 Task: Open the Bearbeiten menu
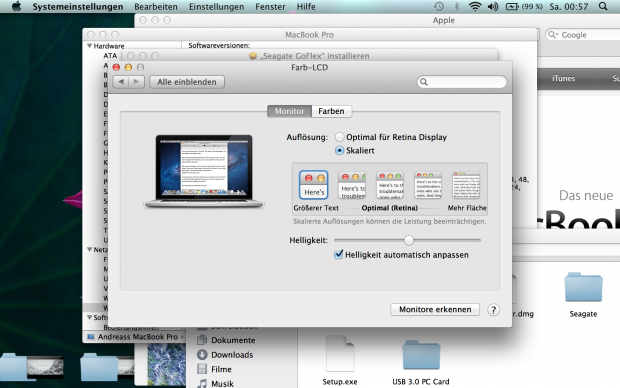pyautogui.click(x=156, y=7)
